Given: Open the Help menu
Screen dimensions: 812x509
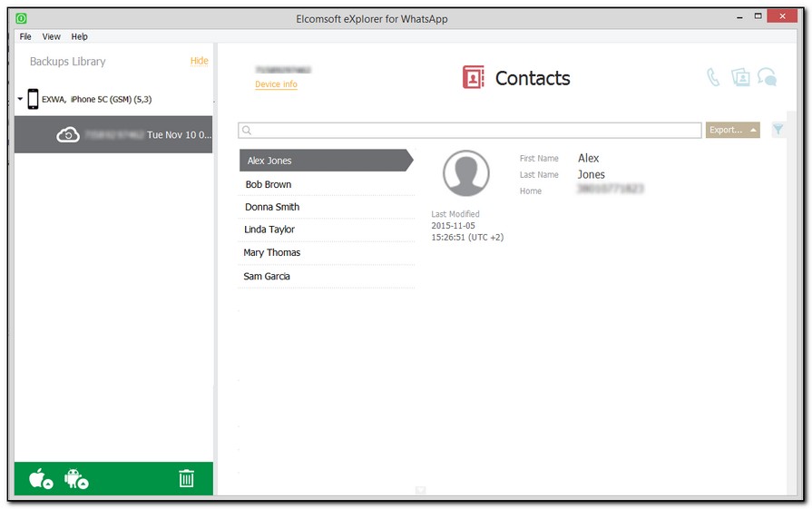Looking at the screenshot, I should pyautogui.click(x=80, y=37).
